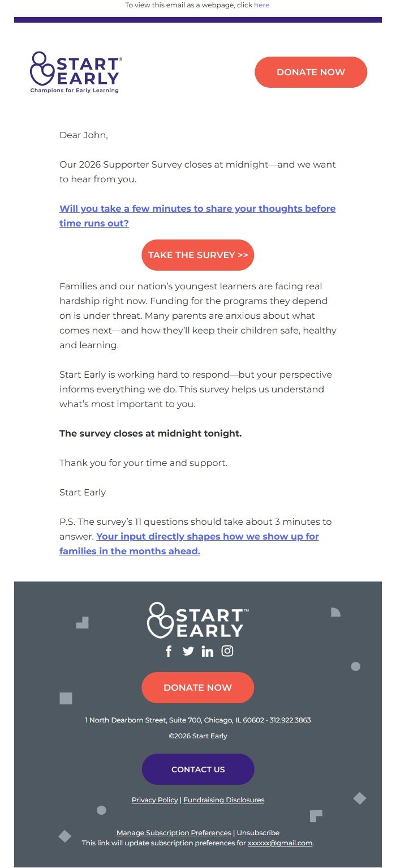396x868 pixels.
Task: Select the CONTACT US button
Action: pos(197,769)
